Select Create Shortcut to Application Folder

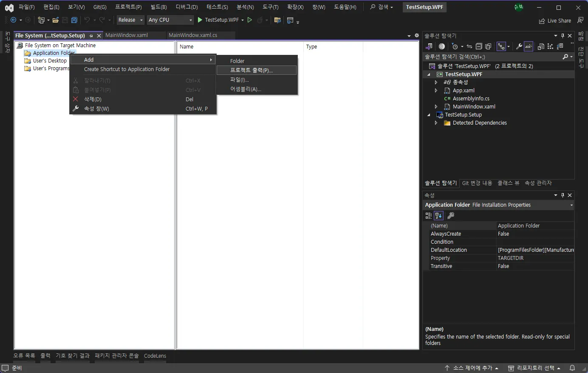(x=143, y=69)
